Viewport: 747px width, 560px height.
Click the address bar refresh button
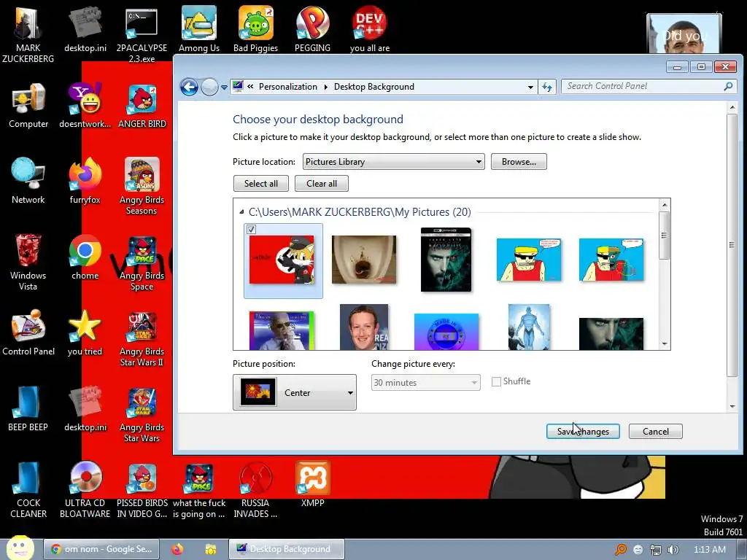547,87
